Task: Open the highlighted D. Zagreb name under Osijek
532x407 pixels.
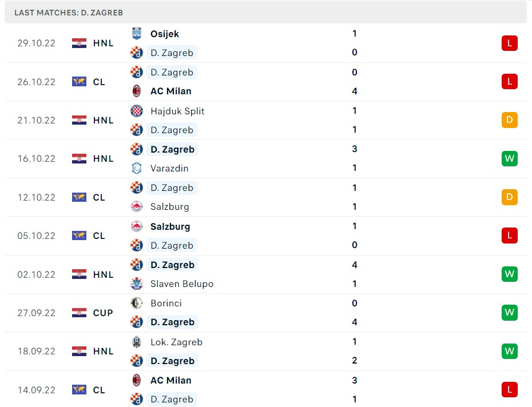Action: point(172,53)
